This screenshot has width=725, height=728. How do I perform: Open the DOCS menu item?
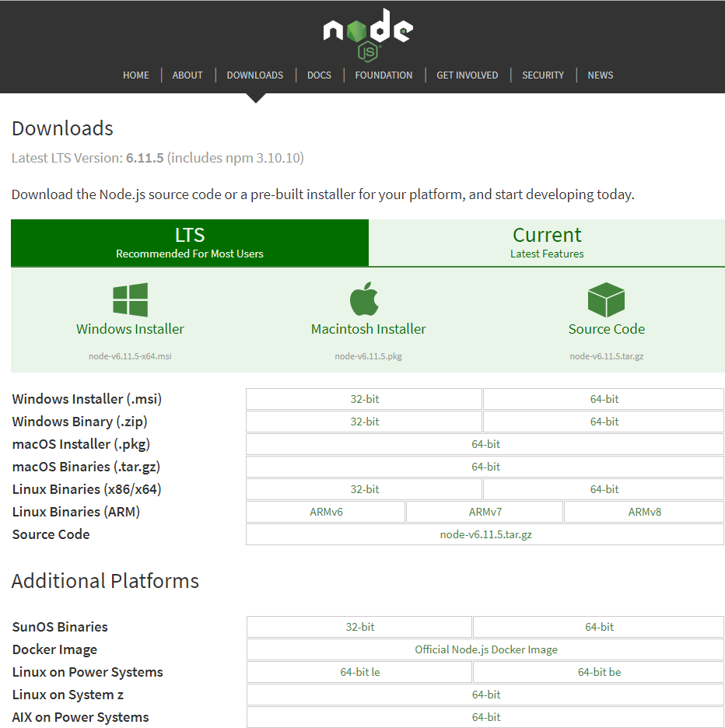click(319, 75)
